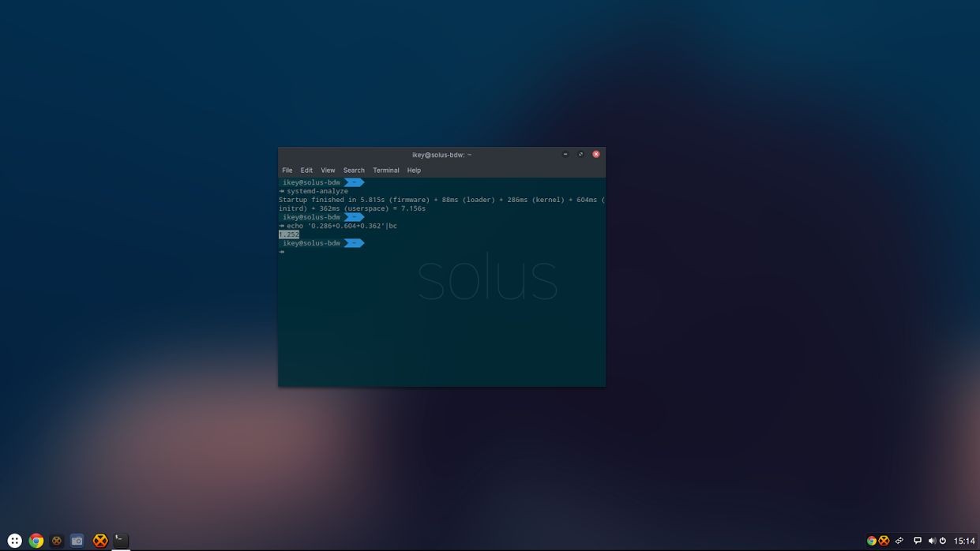
Task: Open the Search menu
Action: [x=353, y=170]
